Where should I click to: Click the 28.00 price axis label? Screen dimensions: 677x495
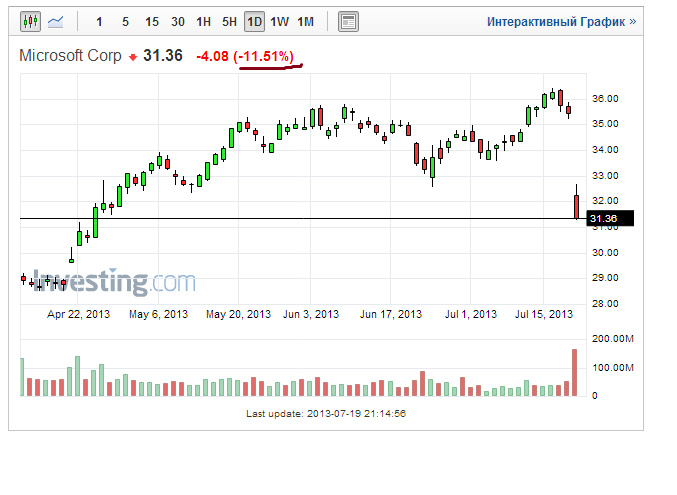click(x=605, y=304)
